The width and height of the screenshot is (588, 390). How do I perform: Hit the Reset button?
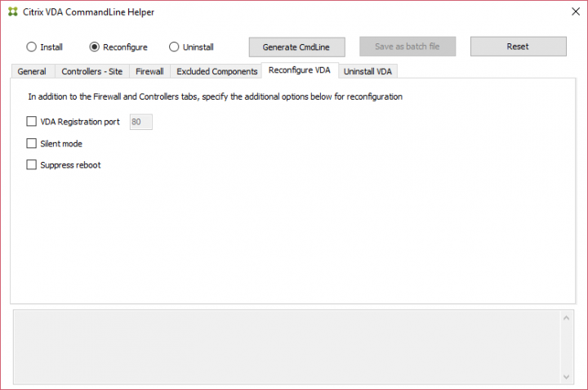(x=518, y=47)
